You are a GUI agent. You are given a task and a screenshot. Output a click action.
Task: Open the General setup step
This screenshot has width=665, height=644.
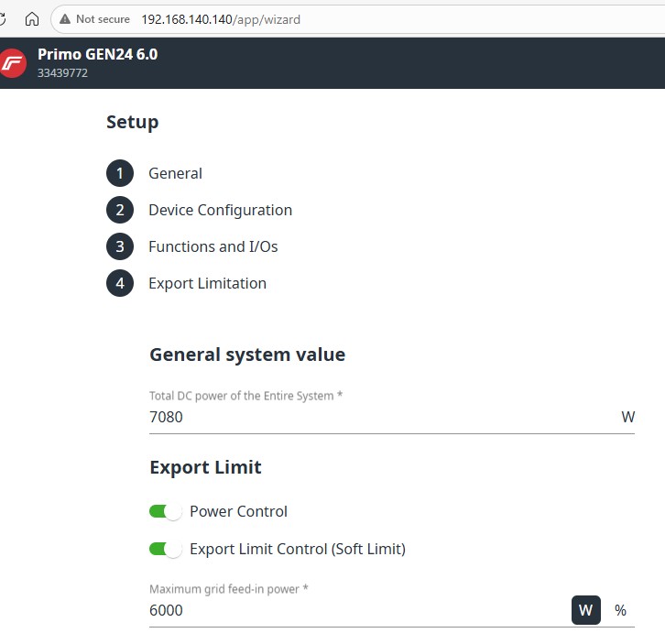[175, 173]
